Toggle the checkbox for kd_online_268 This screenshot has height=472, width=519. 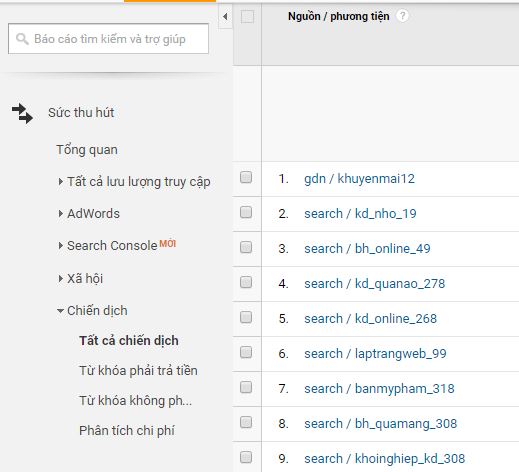tap(246, 317)
